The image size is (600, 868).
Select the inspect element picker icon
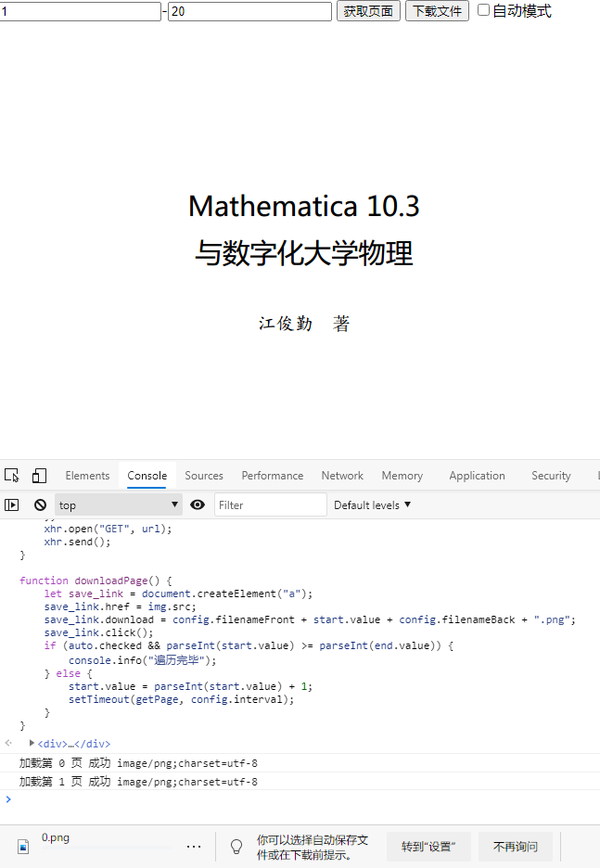(x=12, y=476)
